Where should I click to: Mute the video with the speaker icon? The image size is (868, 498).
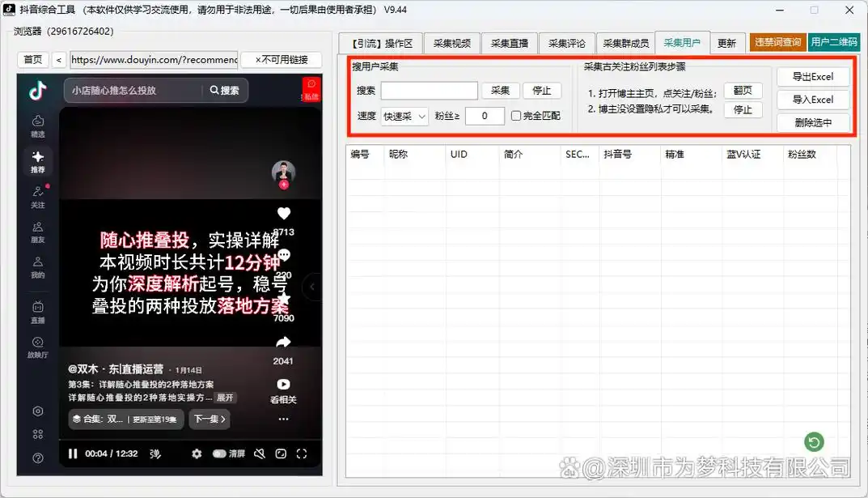pyautogui.click(x=259, y=453)
